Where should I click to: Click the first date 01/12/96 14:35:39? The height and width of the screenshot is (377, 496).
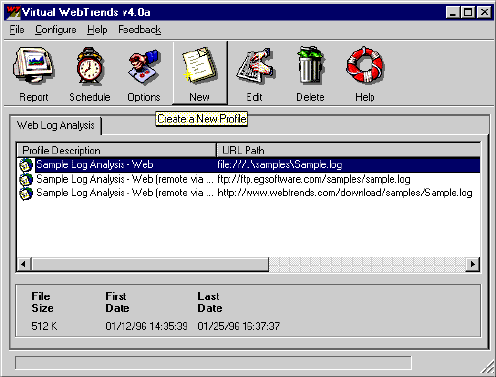point(146,326)
